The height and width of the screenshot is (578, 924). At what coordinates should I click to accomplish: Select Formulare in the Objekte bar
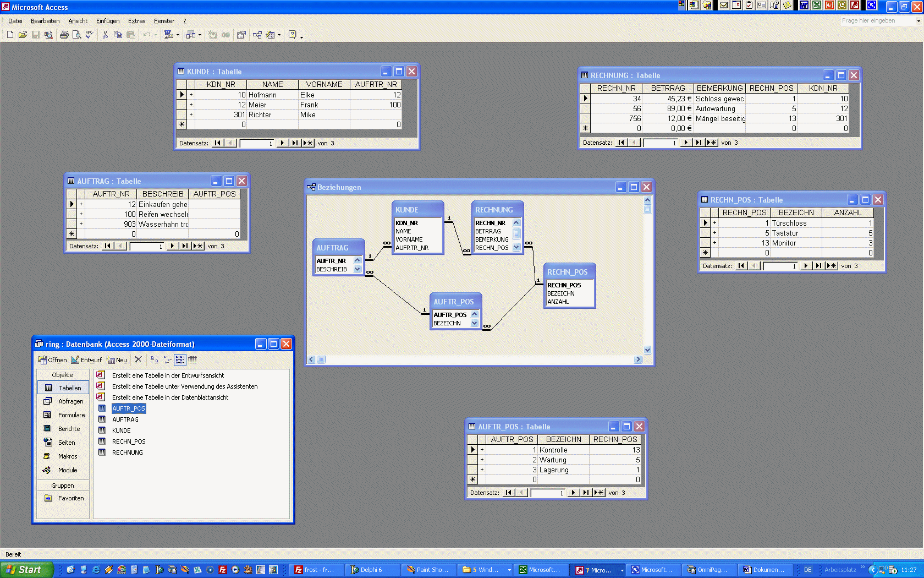63,415
